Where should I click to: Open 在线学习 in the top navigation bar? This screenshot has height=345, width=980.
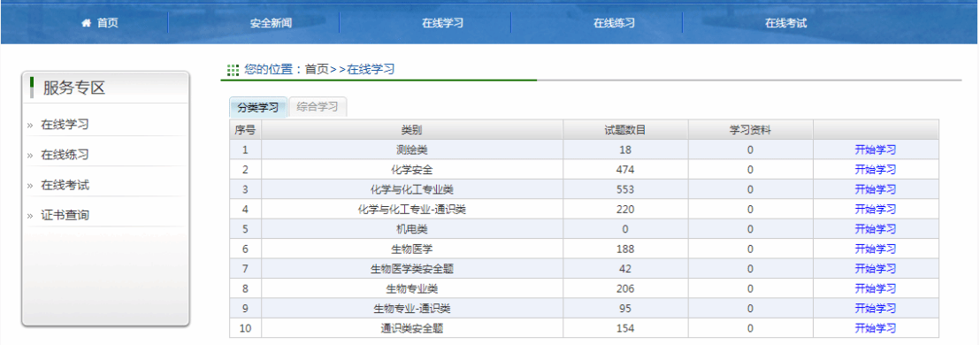[442, 24]
